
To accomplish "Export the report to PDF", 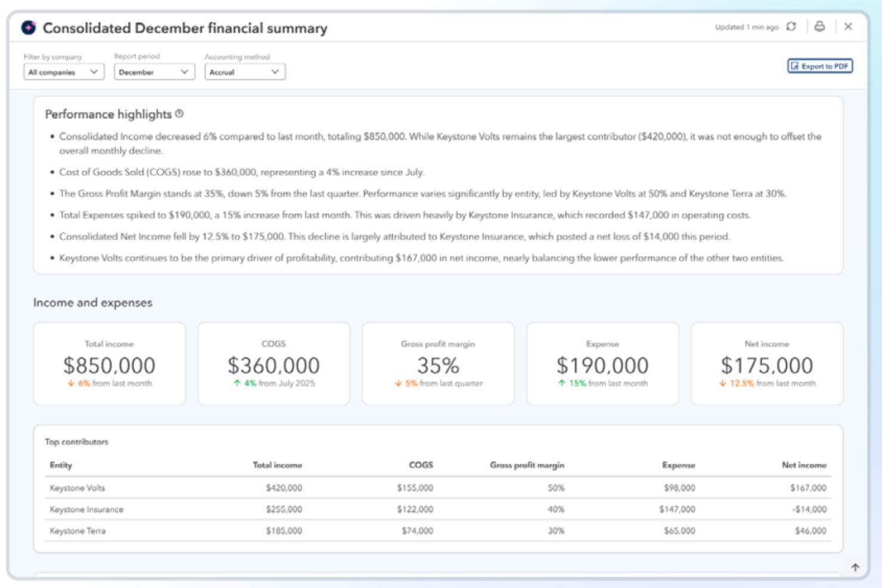I will [820, 66].
